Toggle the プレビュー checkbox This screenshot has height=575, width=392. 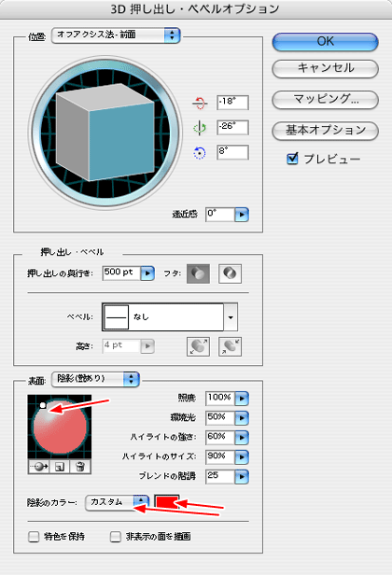pyautogui.click(x=292, y=159)
